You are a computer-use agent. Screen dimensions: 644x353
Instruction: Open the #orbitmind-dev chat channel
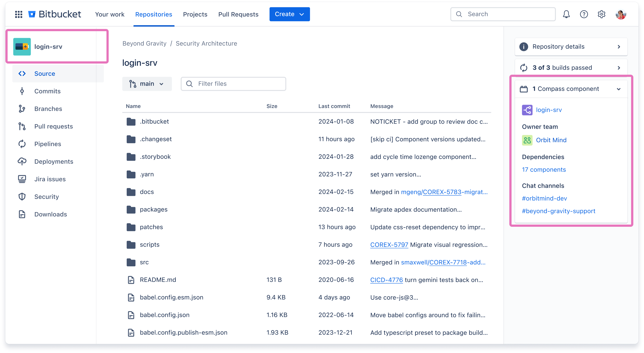click(x=544, y=198)
